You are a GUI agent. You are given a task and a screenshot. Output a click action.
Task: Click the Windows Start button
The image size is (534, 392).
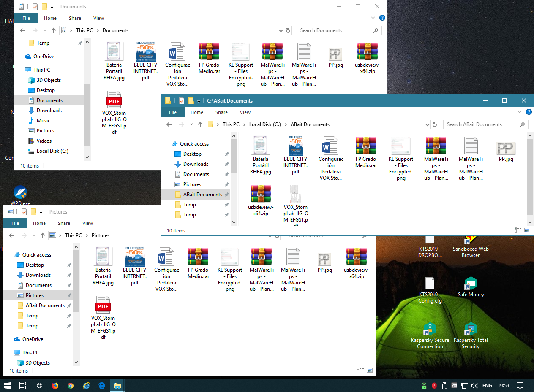[8, 385]
